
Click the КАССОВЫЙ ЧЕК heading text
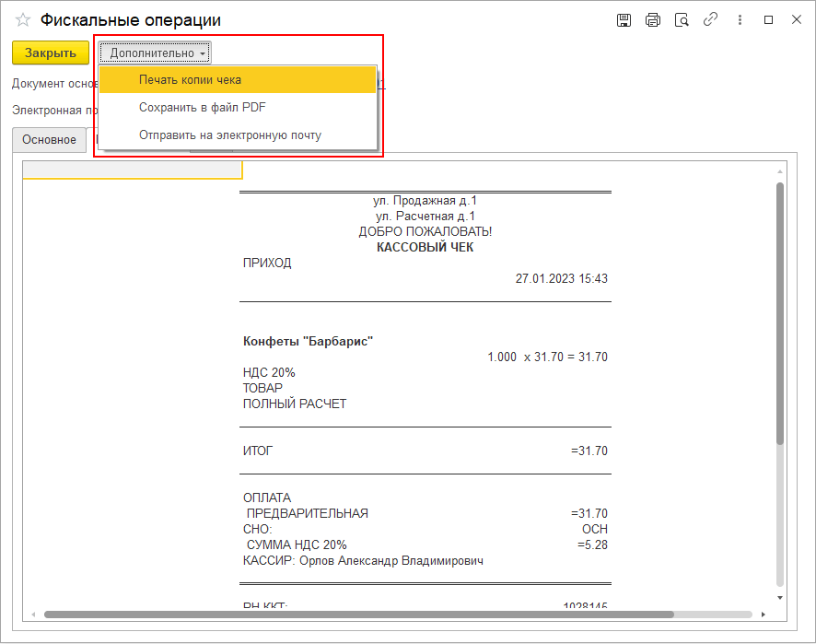click(x=425, y=247)
